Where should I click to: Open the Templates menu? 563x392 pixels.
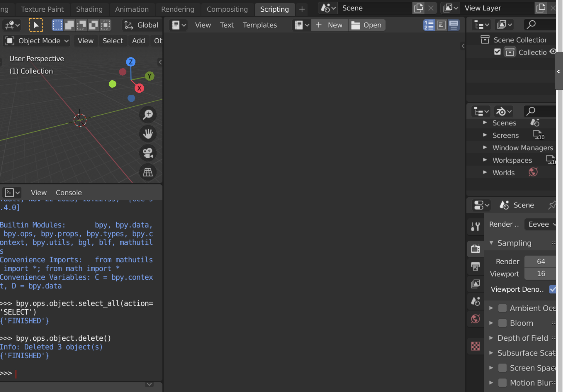pyautogui.click(x=259, y=25)
